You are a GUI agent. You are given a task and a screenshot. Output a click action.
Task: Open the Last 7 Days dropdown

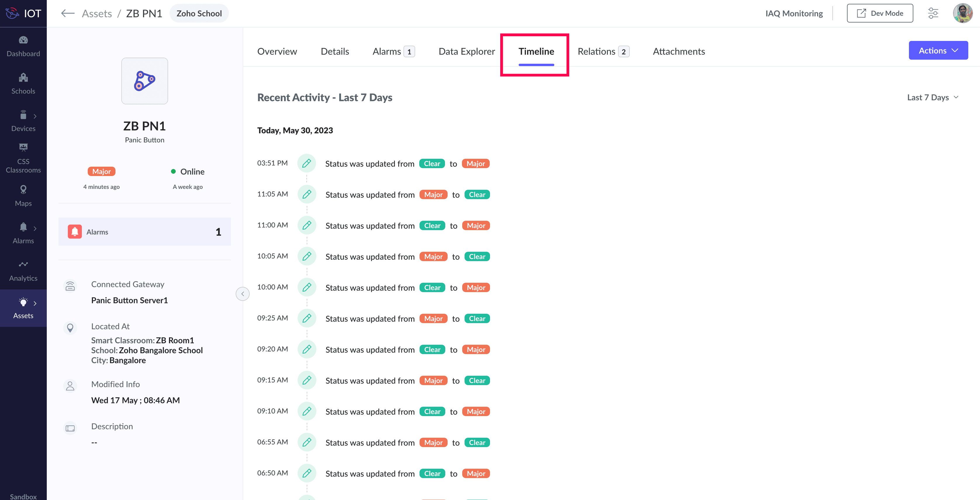tap(932, 97)
